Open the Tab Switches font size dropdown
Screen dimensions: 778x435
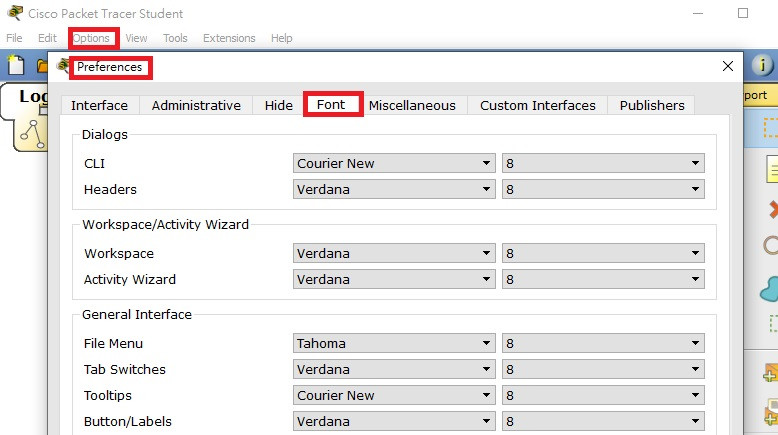(603, 369)
